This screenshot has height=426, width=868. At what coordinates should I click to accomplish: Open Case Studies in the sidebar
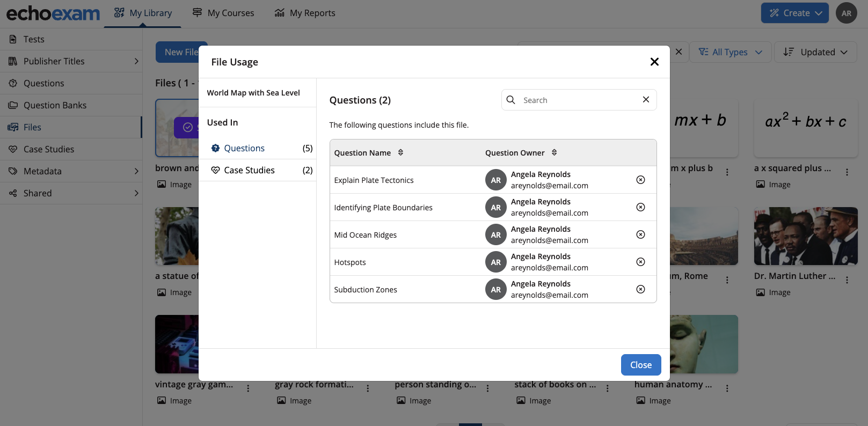(x=71, y=149)
